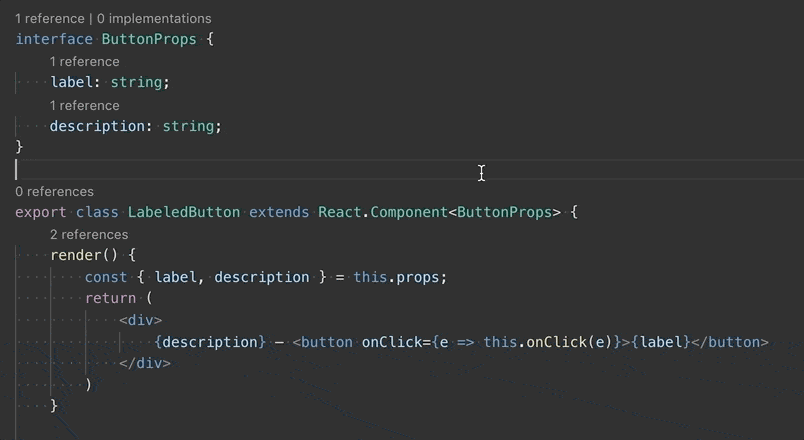Click the ButtonProps generic type argument
This screenshot has width=804, height=440.
point(504,212)
